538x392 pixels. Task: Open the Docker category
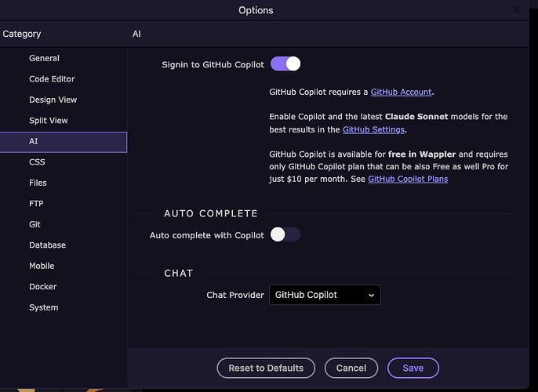(43, 287)
